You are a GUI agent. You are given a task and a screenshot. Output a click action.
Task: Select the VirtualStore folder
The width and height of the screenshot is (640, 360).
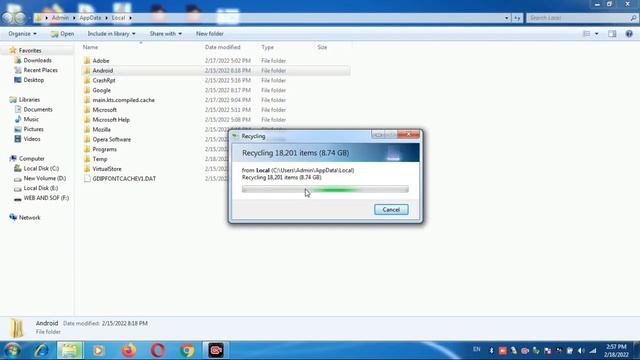pos(107,169)
